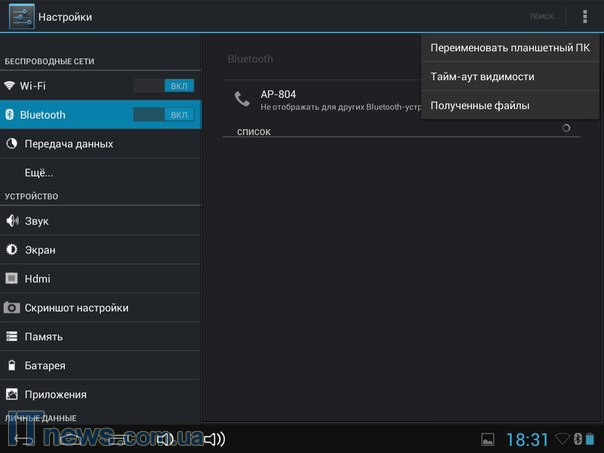Viewport: 604px width, 453px height.
Task: Choose 'Тайм-аут видимости' from the menu
Action: (x=482, y=76)
